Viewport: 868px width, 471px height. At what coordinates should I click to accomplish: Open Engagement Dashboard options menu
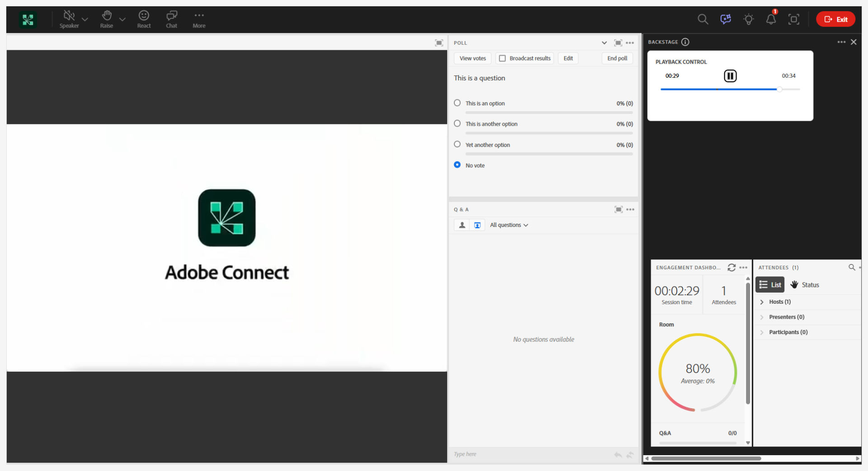click(743, 268)
